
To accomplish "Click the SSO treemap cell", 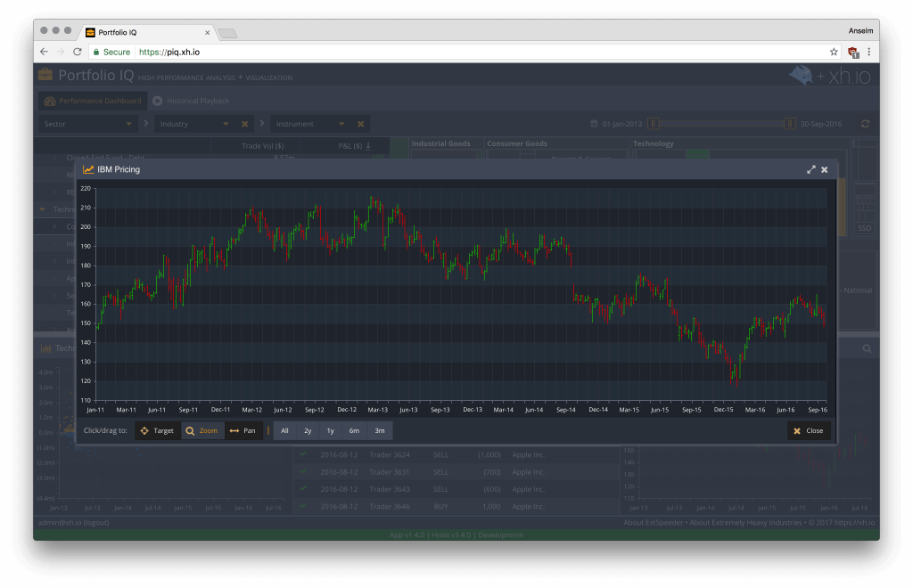I will (865, 228).
